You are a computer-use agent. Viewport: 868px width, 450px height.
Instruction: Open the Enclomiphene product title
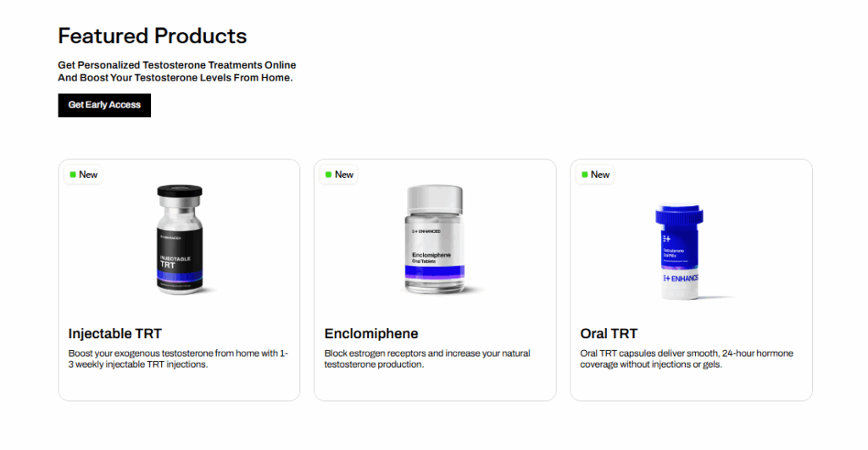tap(371, 333)
